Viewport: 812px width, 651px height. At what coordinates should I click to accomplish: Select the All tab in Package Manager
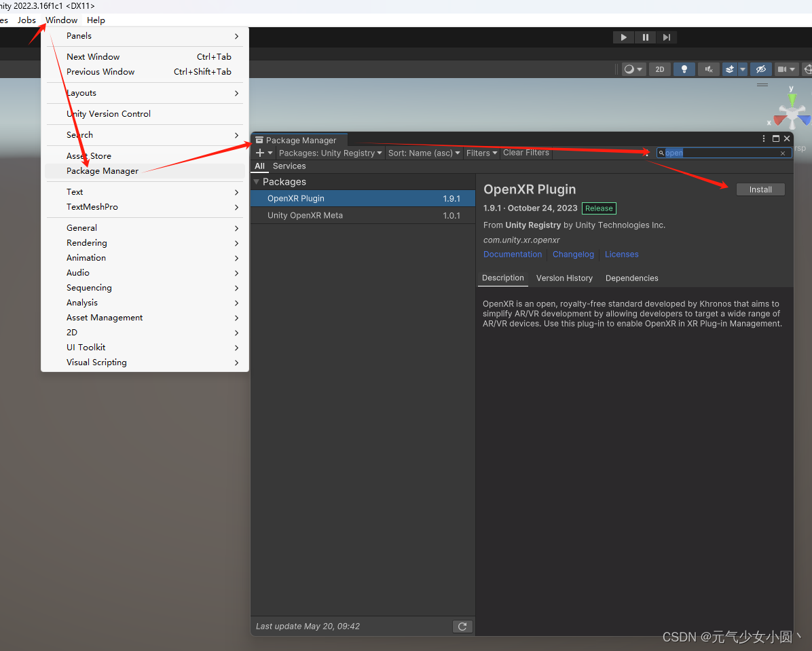click(x=259, y=166)
